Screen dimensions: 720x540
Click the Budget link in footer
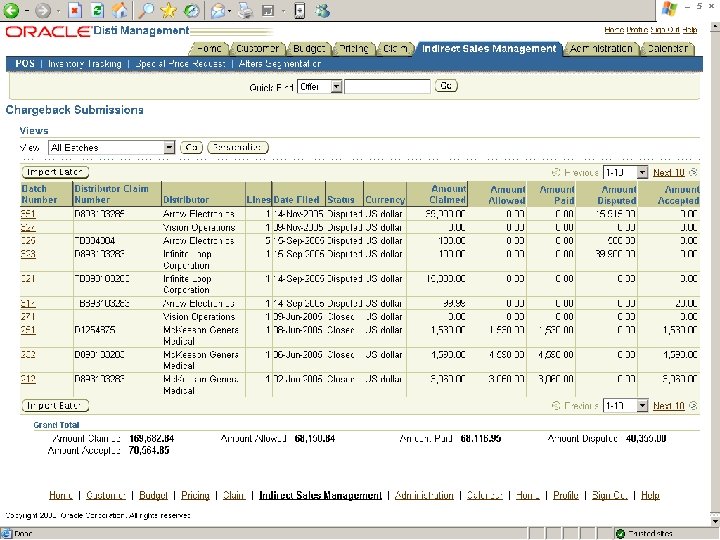153,495
